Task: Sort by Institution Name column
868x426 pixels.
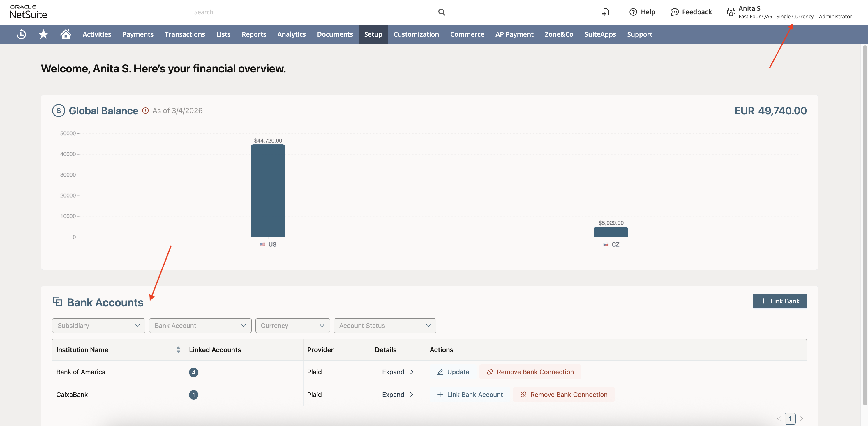Action: click(178, 349)
